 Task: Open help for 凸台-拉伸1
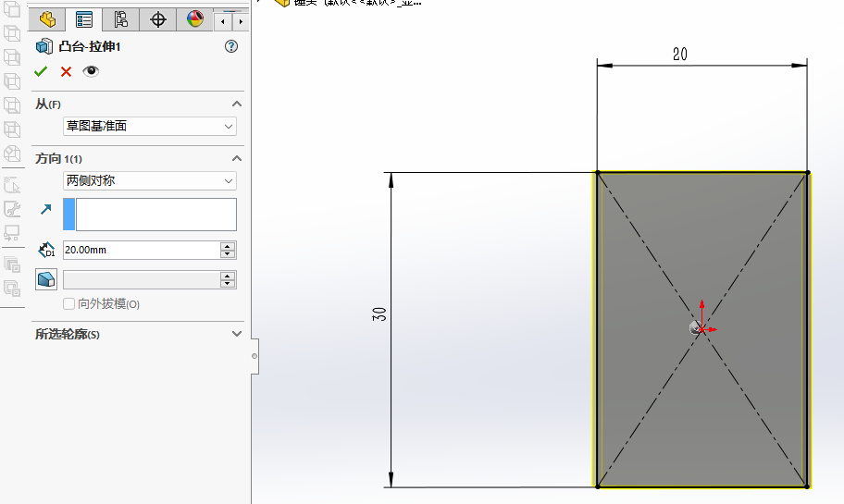coord(231,46)
